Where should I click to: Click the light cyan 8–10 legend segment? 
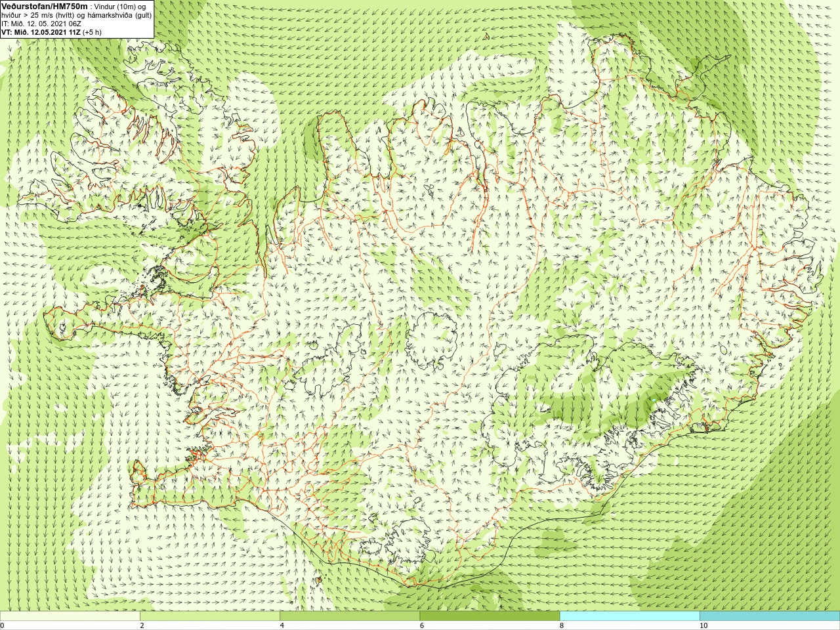pyautogui.click(x=629, y=616)
